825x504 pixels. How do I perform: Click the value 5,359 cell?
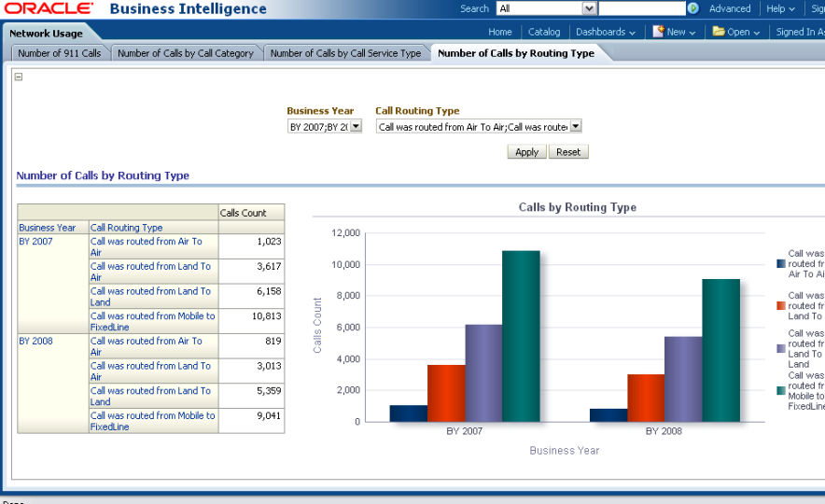251,396
